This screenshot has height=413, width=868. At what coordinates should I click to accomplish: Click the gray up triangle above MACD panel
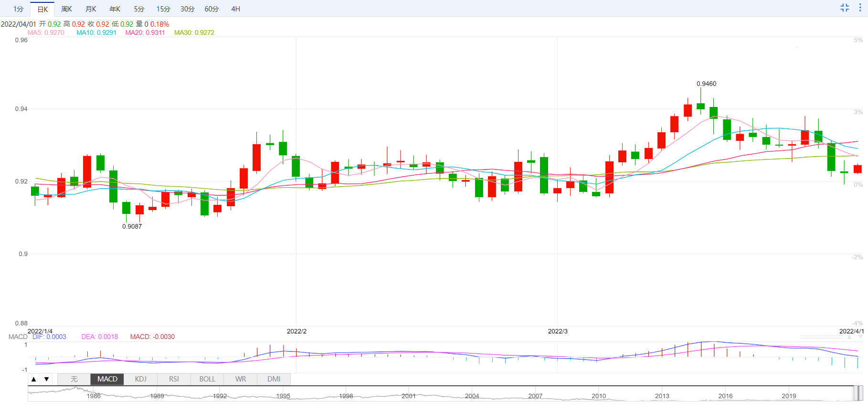click(849, 337)
